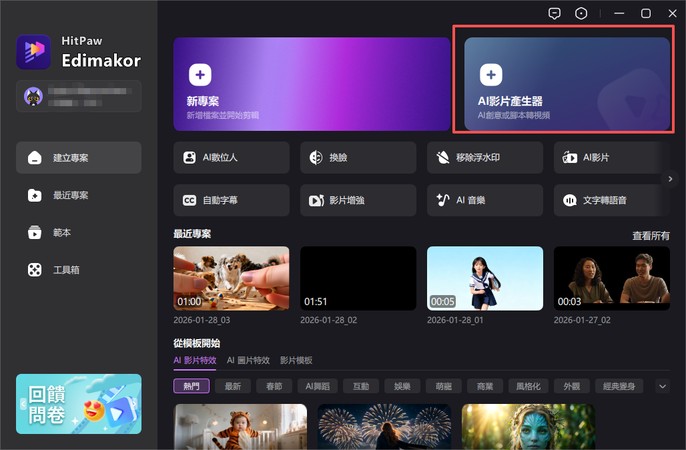Click the 自動字幕 CC icon
The image size is (686, 450).
[189, 200]
